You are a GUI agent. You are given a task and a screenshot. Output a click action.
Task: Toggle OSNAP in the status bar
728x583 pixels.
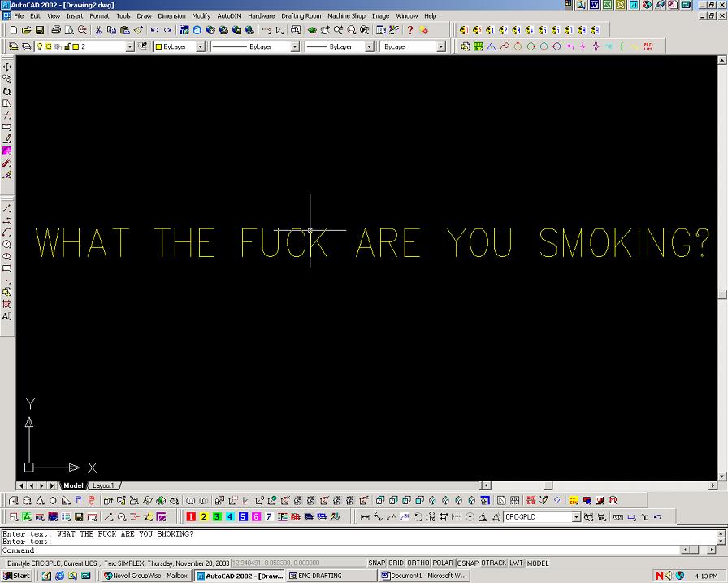(x=467, y=563)
